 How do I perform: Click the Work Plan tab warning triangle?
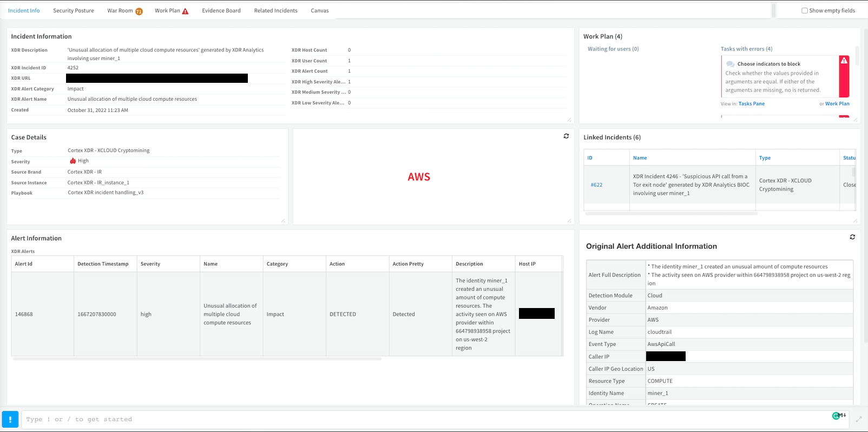pyautogui.click(x=186, y=11)
